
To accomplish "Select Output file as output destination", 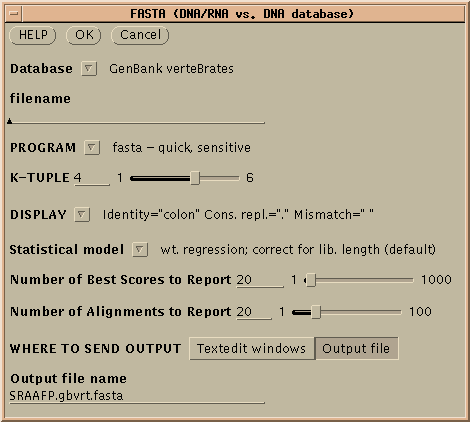I will coord(356,348).
